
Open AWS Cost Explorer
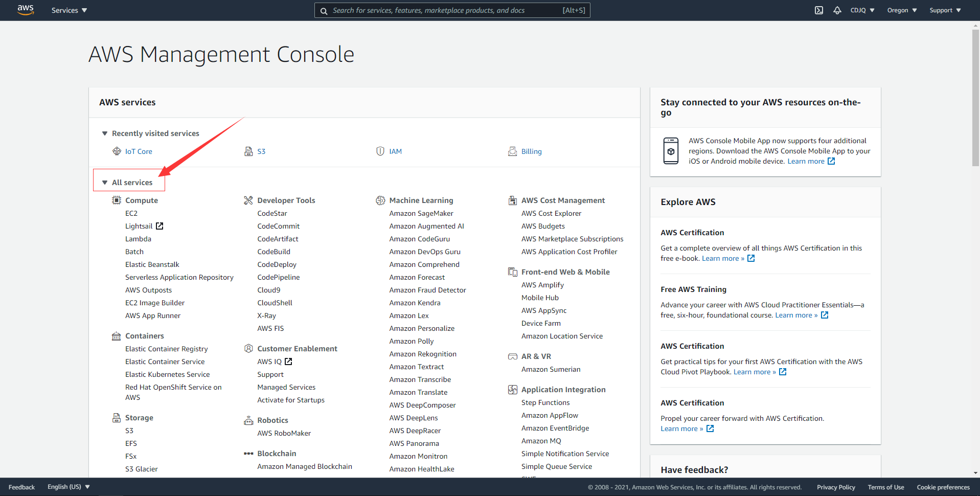551,213
